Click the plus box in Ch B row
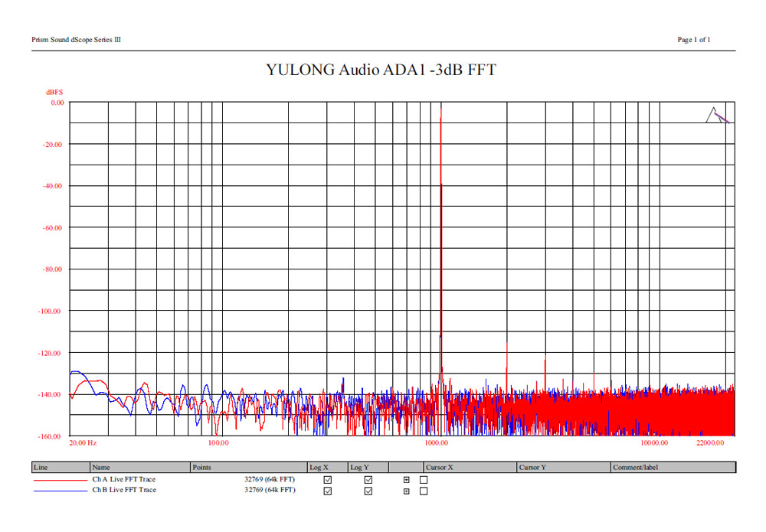 [407, 491]
